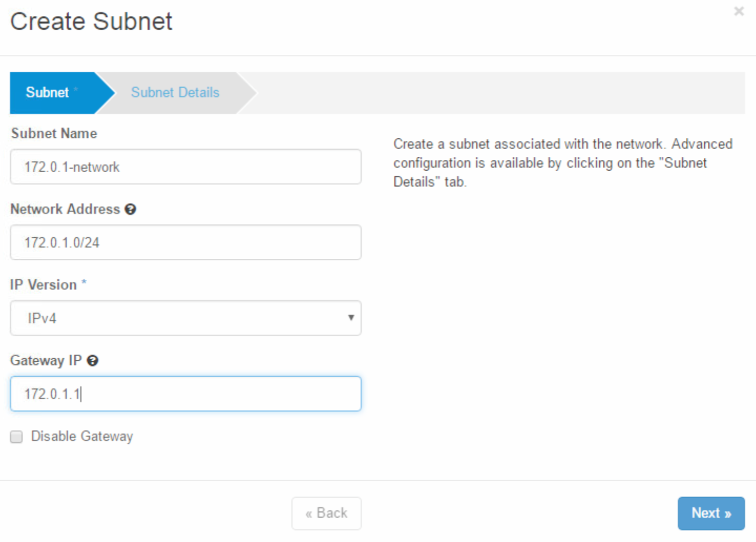Close the Create Subnet dialog
The image size is (756, 542).
coord(739,11)
